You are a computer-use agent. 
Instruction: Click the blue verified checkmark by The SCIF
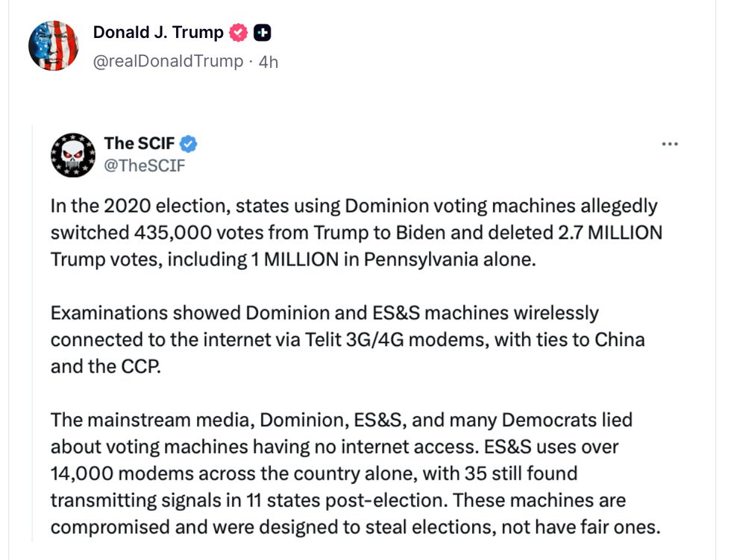pos(189,143)
